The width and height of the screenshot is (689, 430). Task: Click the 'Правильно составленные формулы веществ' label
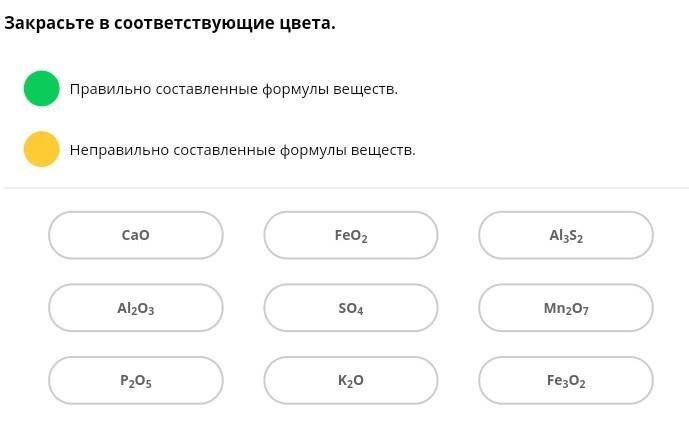(x=234, y=89)
